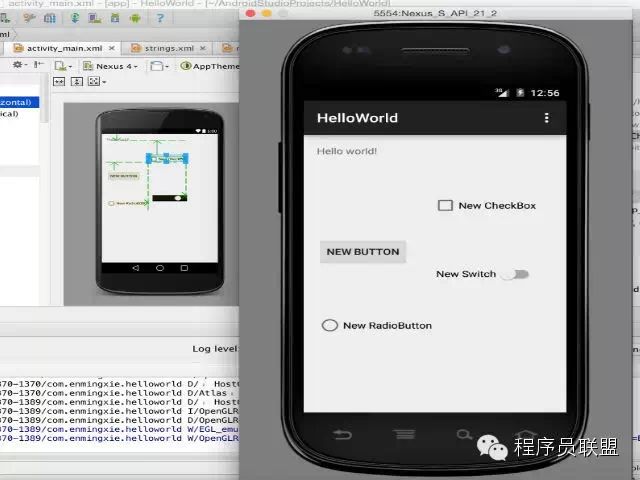Expand the settings gear dropdown

(x=20, y=65)
